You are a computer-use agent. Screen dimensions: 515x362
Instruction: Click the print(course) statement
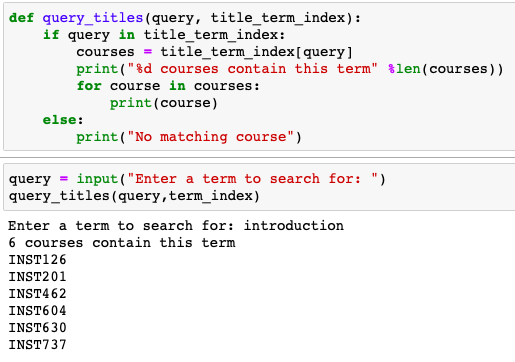click(164, 103)
